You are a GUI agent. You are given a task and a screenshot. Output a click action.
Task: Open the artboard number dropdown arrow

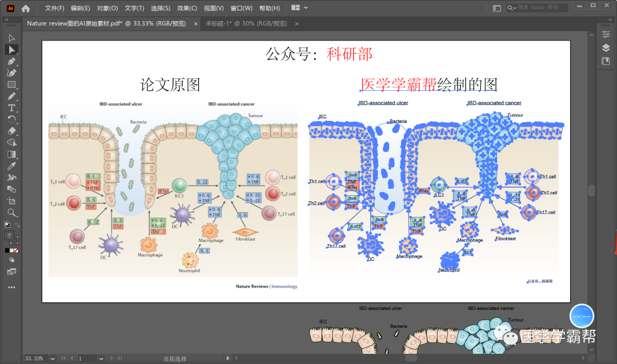101,358
